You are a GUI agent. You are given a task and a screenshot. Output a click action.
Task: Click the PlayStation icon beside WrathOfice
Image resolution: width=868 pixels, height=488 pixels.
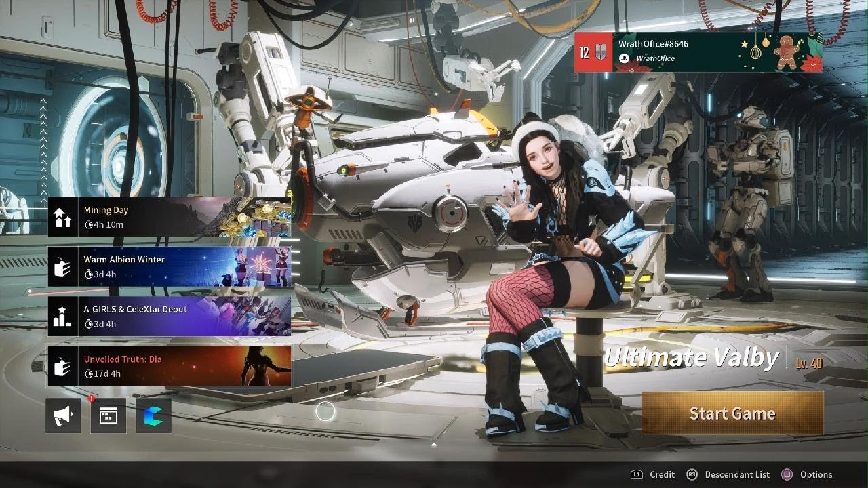(624, 59)
